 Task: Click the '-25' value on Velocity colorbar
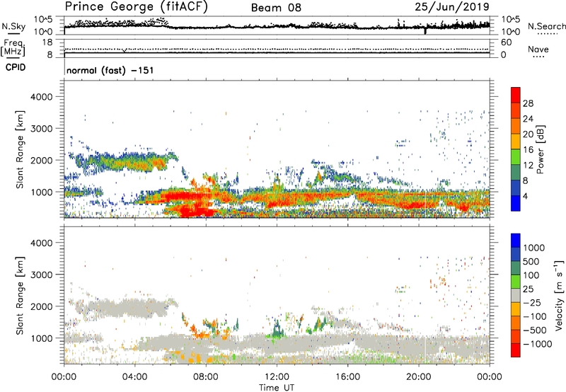(x=533, y=303)
